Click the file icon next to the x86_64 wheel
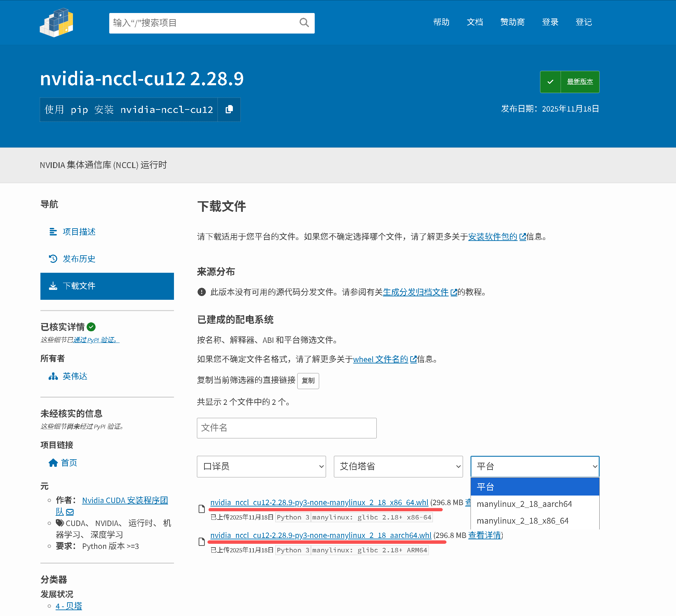676x616 pixels. pos(202,509)
